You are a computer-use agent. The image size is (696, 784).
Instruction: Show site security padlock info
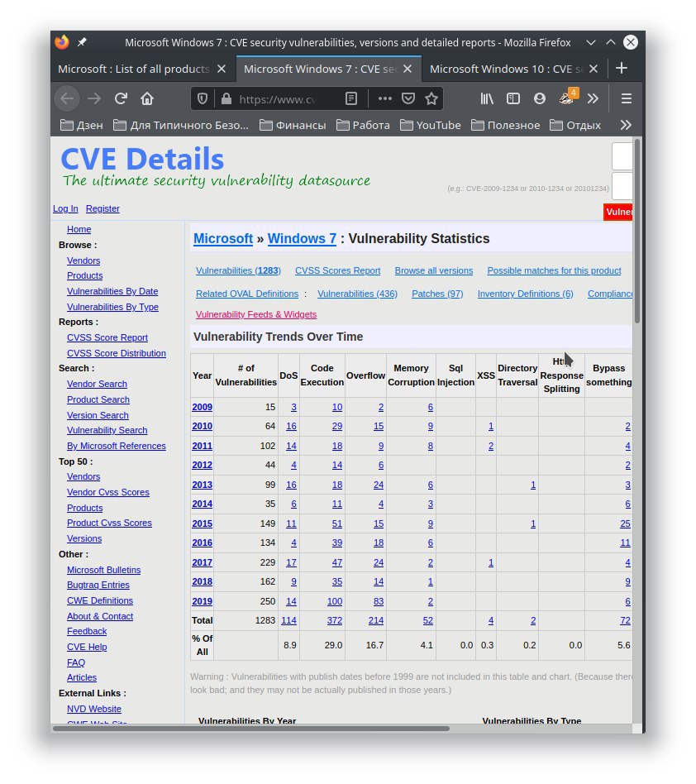pos(226,99)
